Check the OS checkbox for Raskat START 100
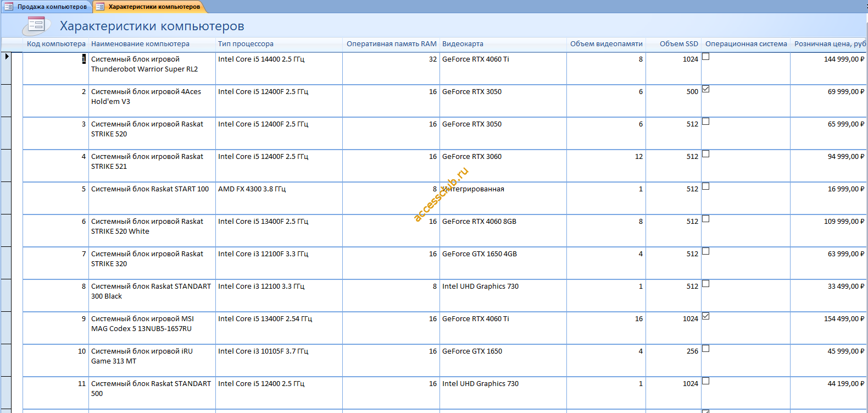Screen dimensions: 868x413 [706, 186]
